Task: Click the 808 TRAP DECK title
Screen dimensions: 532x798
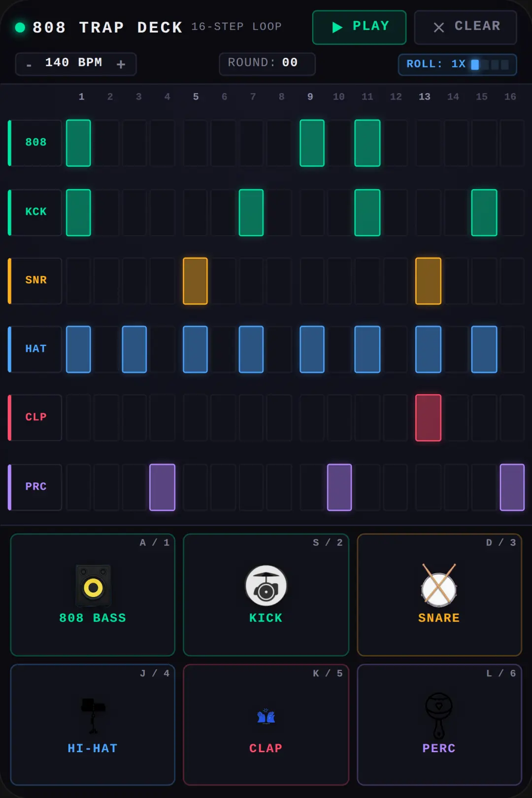Action: [107, 27]
